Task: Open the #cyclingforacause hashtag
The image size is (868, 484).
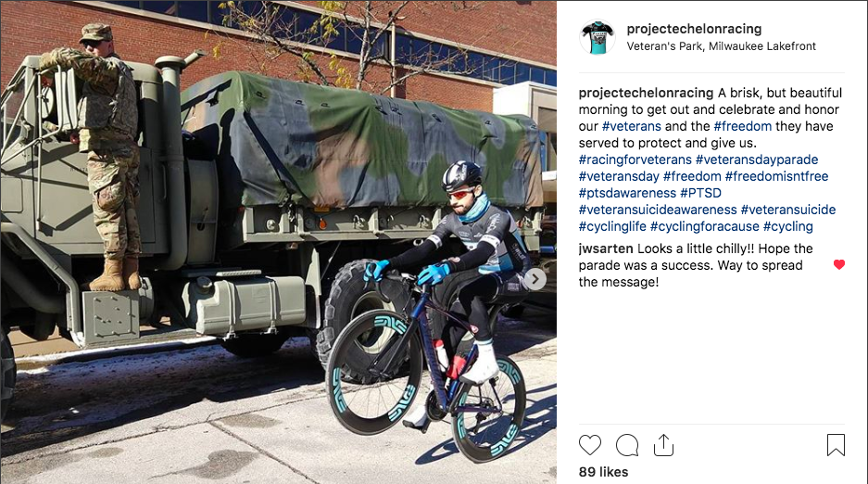Action: click(705, 226)
